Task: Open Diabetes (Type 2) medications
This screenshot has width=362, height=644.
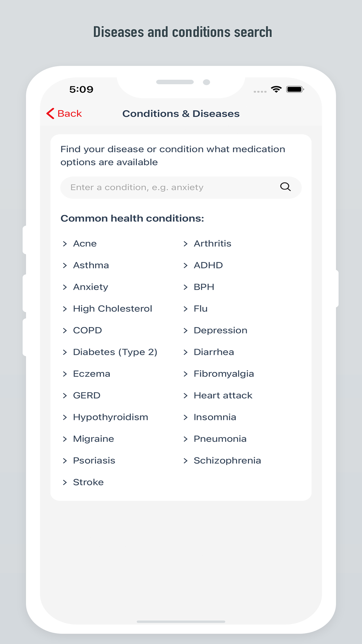Action: [x=115, y=352]
